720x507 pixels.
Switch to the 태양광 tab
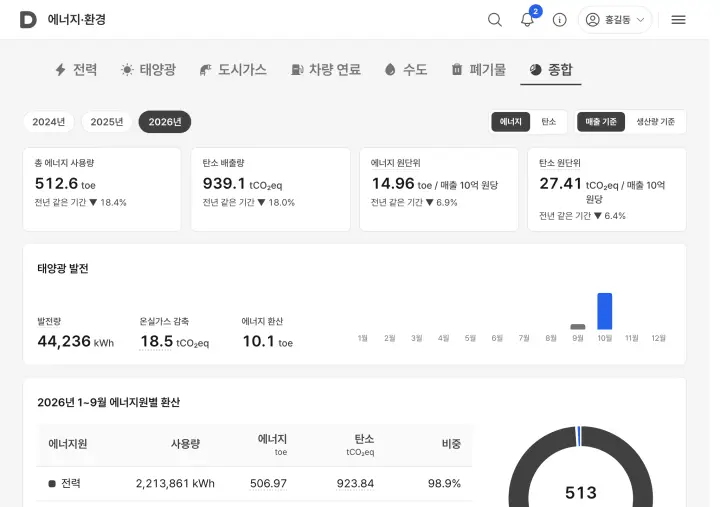pos(148,70)
